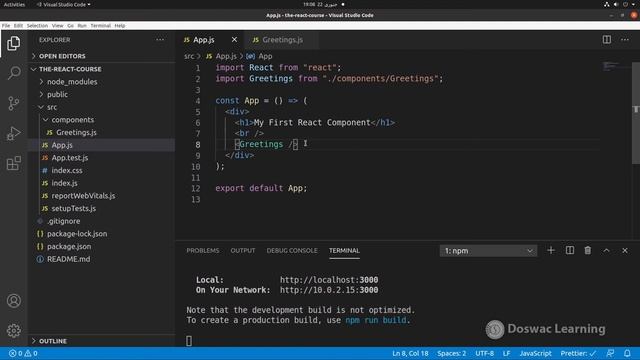Open the Extensions view icon

[x=13, y=163]
